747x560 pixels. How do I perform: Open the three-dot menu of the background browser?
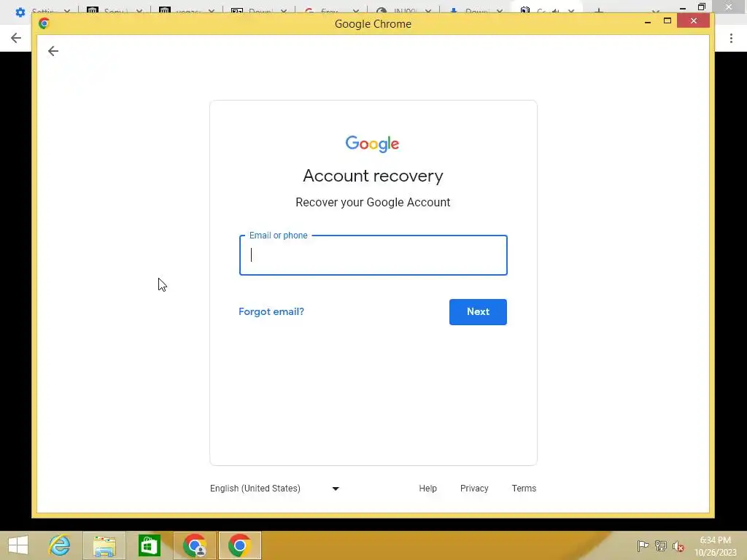pyautogui.click(x=731, y=38)
